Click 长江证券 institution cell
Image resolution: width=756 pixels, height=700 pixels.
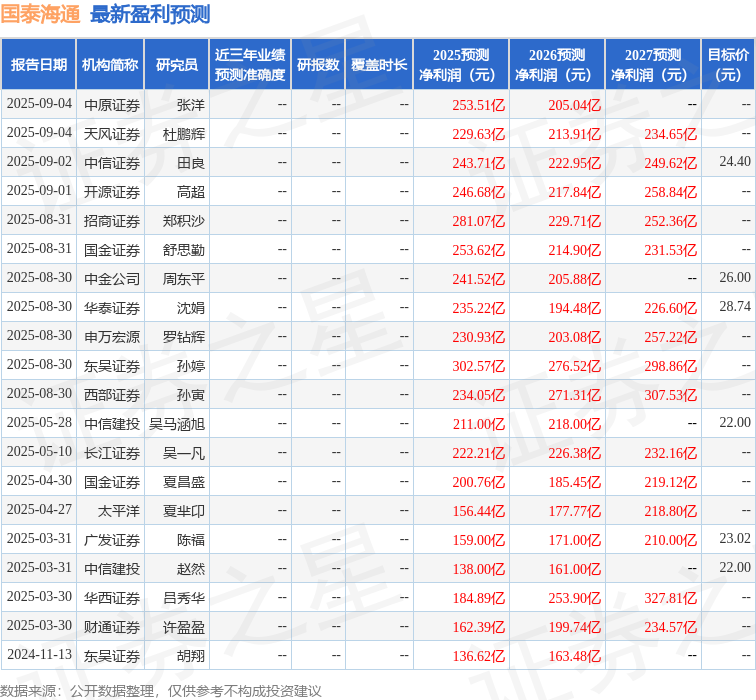click(112, 453)
